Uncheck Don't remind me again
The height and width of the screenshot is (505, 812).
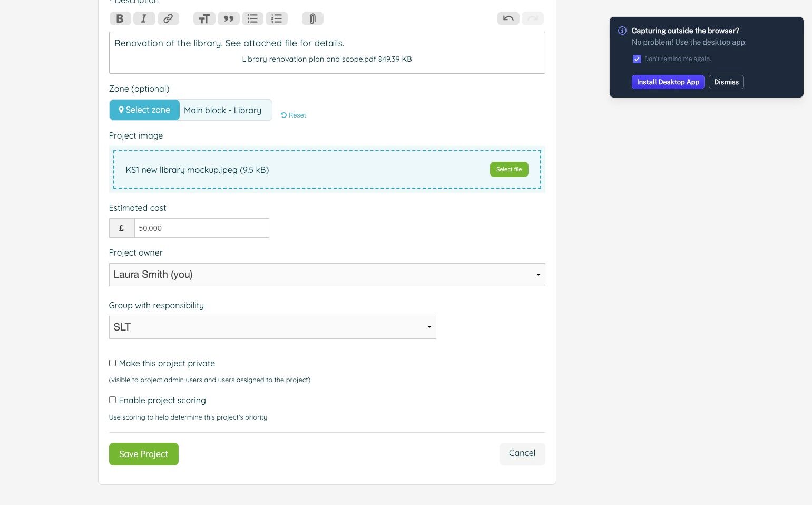pyautogui.click(x=637, y=59)
